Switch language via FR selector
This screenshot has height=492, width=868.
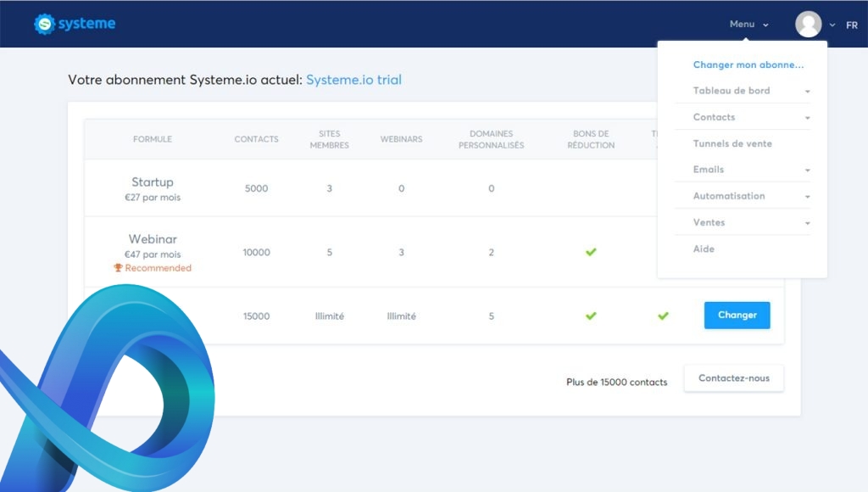(x=851, y=25)
